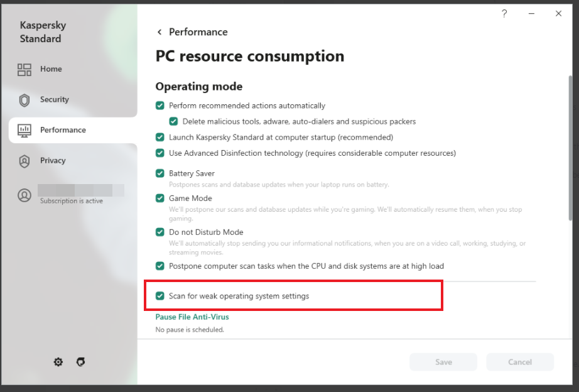579x392 pixels.
Task: Uncheck Use Advanced Disinfection technology
Action: click(160, 153)
